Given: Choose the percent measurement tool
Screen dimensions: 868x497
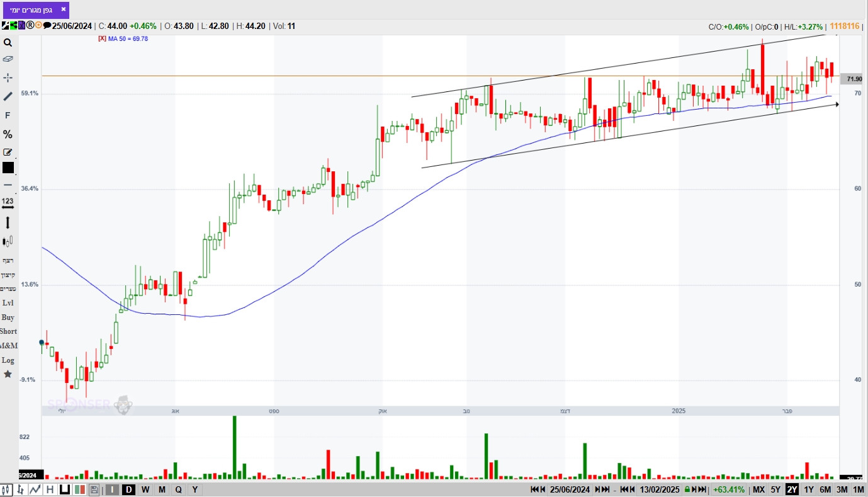Looking at the screenshot, I should click(8, 134).
